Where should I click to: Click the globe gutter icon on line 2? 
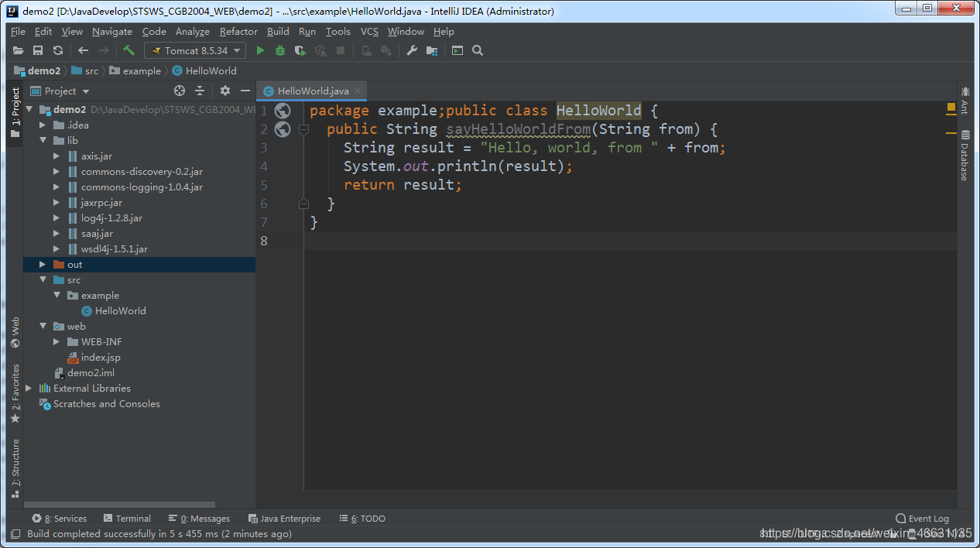pos(283,129)
